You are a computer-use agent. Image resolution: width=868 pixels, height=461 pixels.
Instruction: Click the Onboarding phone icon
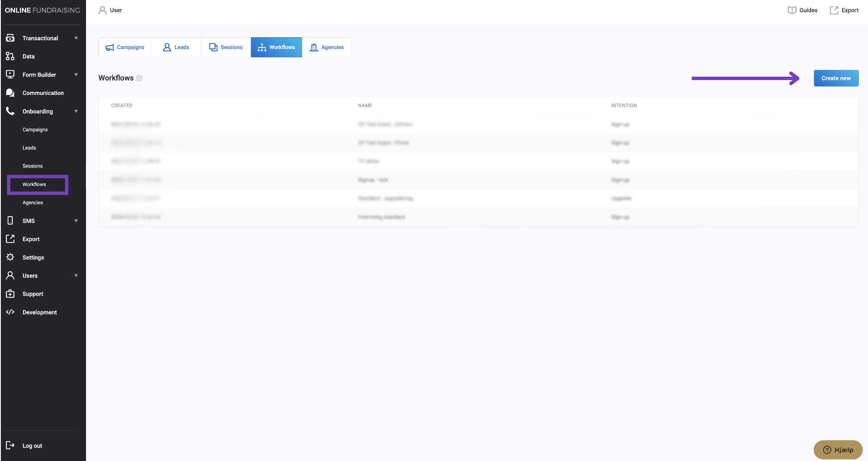pos(10,111)
